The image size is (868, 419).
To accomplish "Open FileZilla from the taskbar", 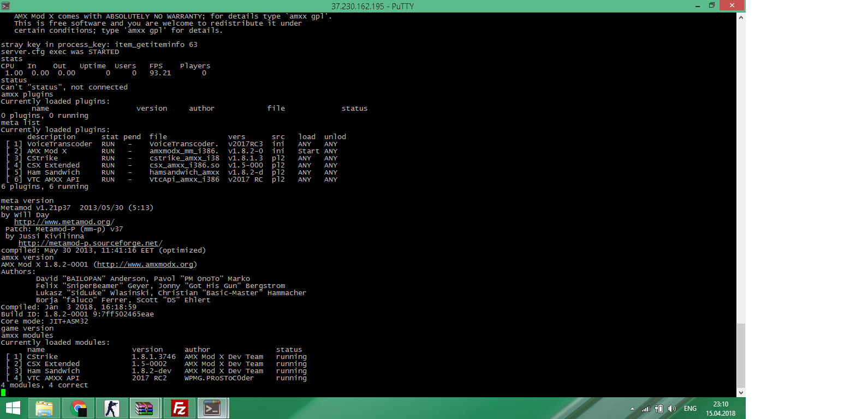I will pos(180,408).
